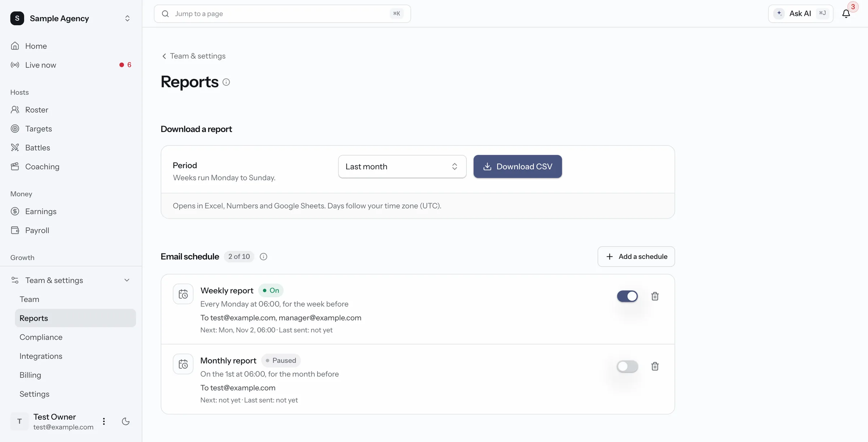Viewport: 868px width, 442px height.
Task: Click Add a schedule button
Action: (x=636, y=256)
